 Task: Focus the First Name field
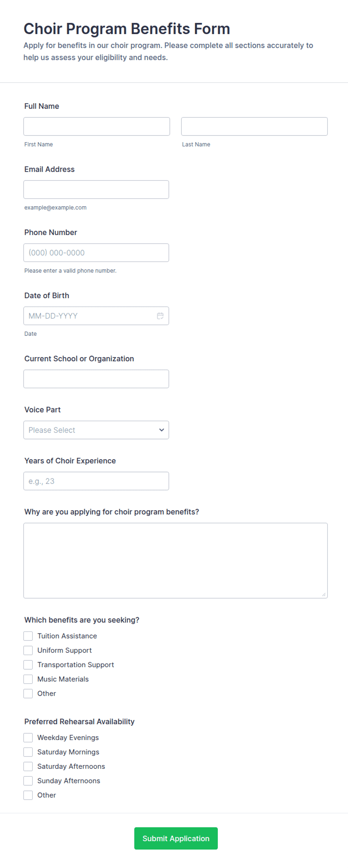[x=97, y=127]
